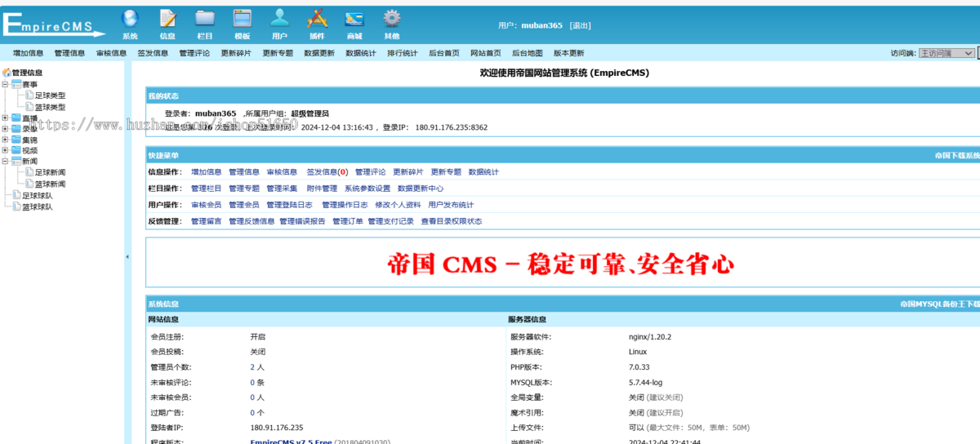Select 签发信息 in the top menu bar
Screen dimensions: 980x444
pyautogui.click(x=153, y=53)
